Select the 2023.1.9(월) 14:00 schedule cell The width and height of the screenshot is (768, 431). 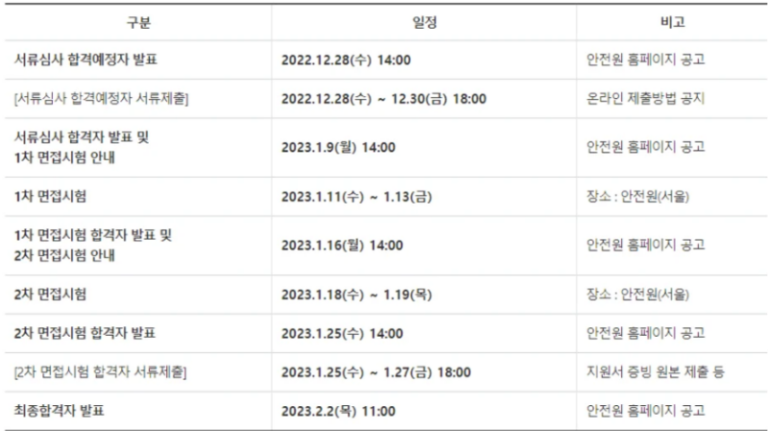coord(338,147)
